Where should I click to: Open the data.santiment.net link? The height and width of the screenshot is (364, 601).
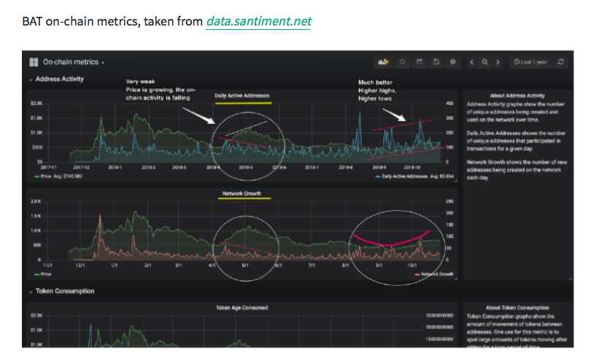click(x=258, y=22)
